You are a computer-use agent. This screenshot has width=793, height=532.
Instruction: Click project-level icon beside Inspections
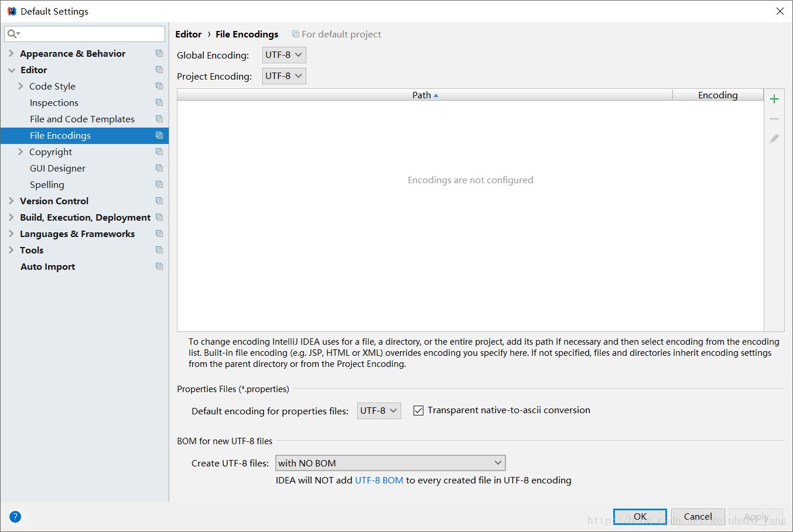click(159, 102)
